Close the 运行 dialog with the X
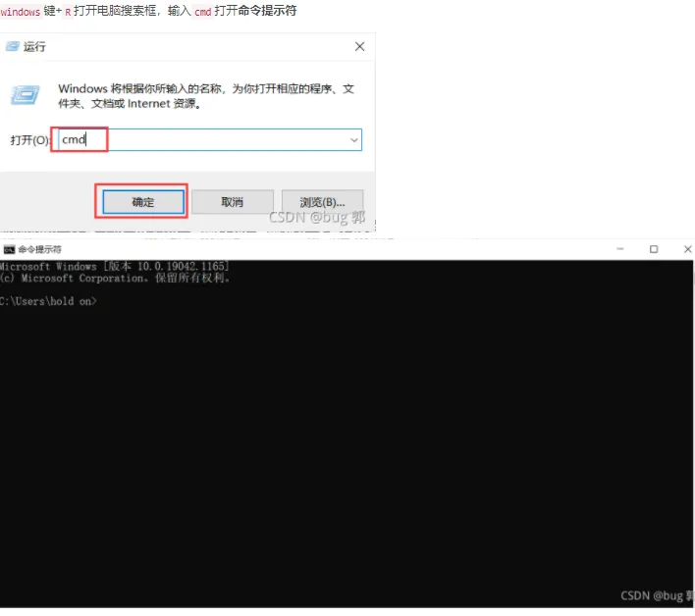Viewport: 695px width, 616px height. click(359, 46)
